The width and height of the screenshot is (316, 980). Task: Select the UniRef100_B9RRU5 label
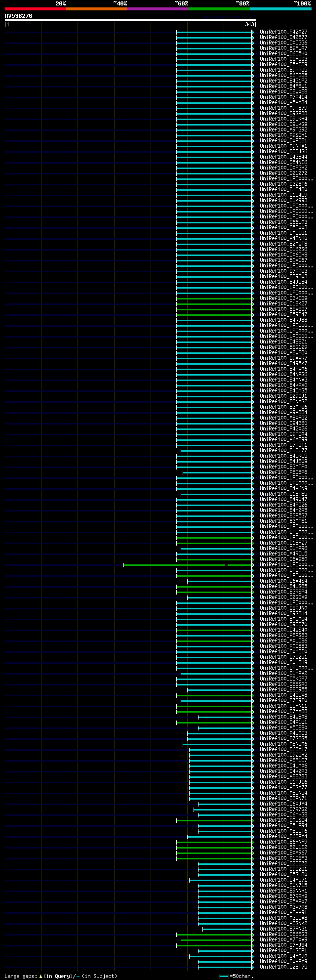point(283,70)
